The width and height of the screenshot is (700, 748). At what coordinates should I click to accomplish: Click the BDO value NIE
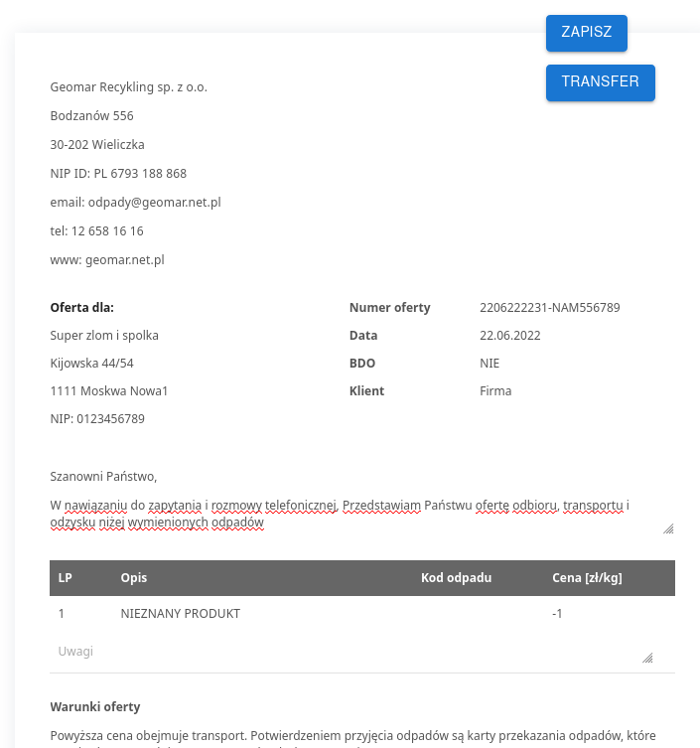click(490, 364)
